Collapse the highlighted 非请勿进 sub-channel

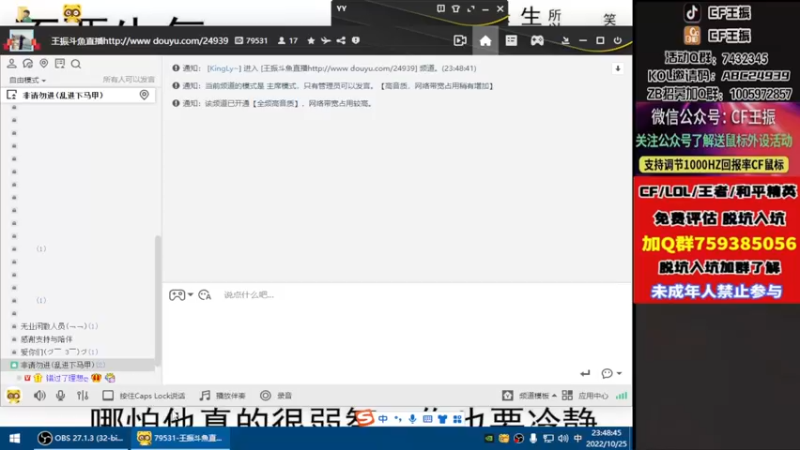click(14, 365)
